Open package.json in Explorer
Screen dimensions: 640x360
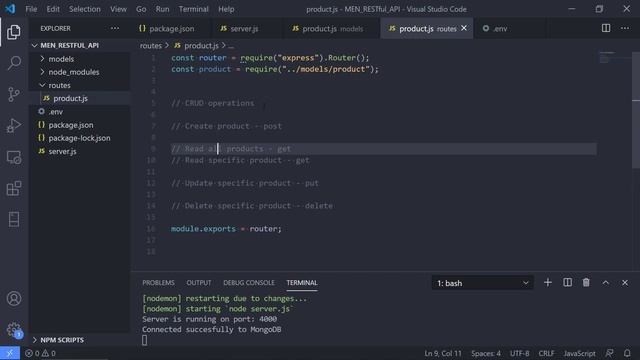pyautogui.click(x=80, y=125)
